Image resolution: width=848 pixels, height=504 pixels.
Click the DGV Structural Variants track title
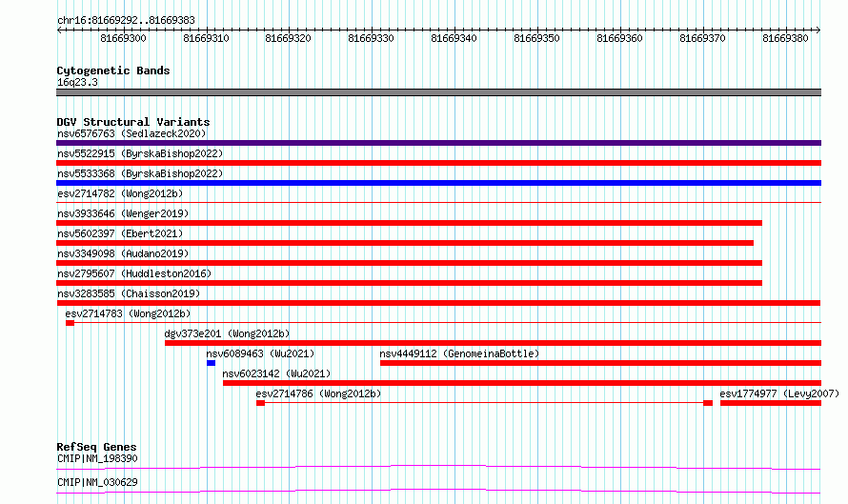click(133, 122)
